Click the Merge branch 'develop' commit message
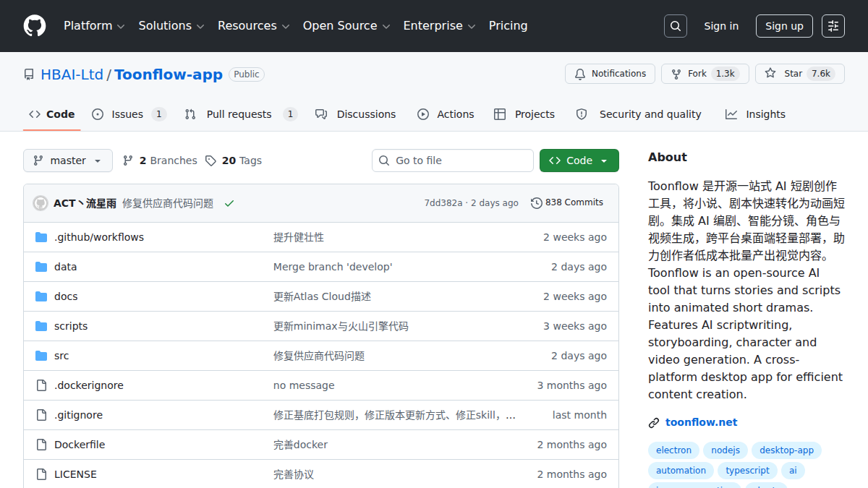The height and width of the screenshot is (488, 868). pyautogui.click(x=333, y=267)
